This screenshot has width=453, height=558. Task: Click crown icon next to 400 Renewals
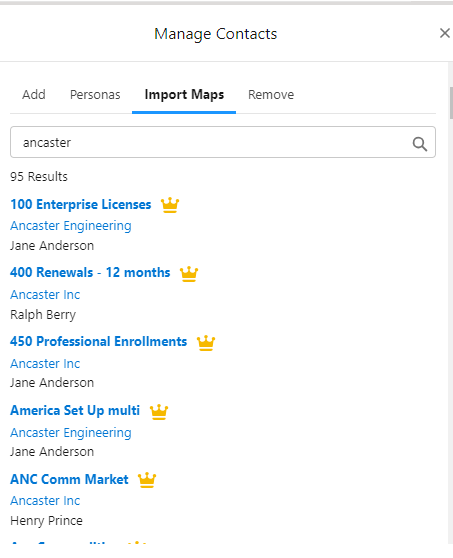tap(189, 274)
